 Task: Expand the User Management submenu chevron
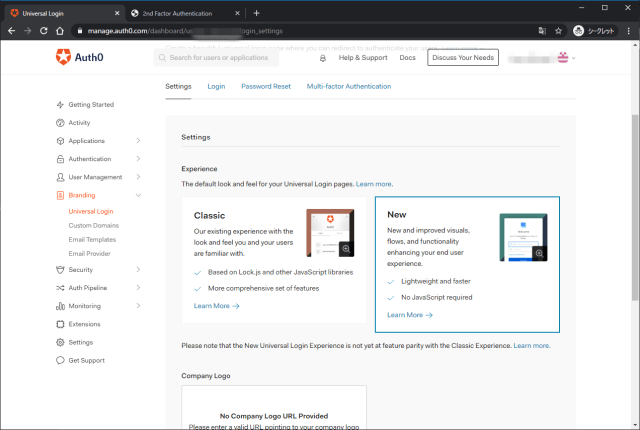(x=138, y=177)
